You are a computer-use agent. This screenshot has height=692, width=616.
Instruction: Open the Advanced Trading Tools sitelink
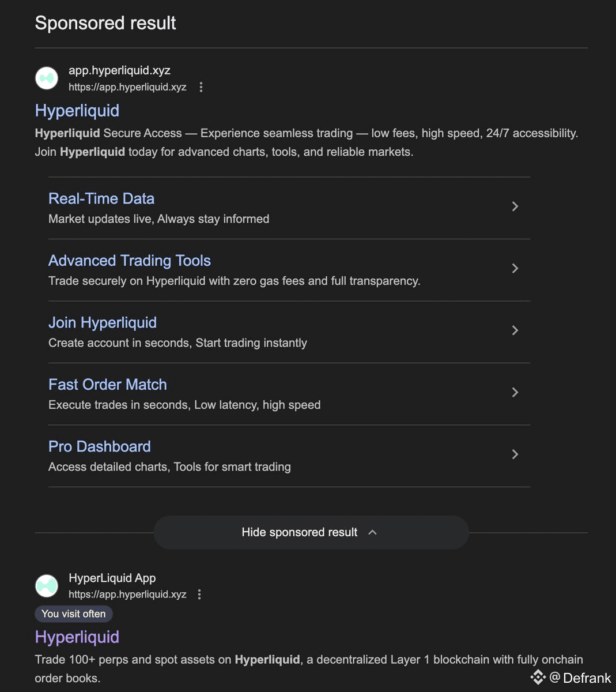(x=130, y=261)
